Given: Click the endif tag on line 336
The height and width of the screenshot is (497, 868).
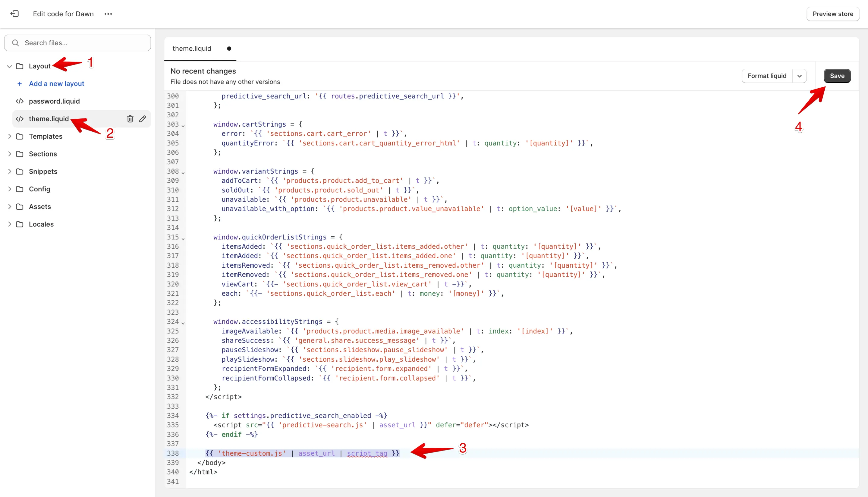Looking at the screenshot, I should (231, 435).
